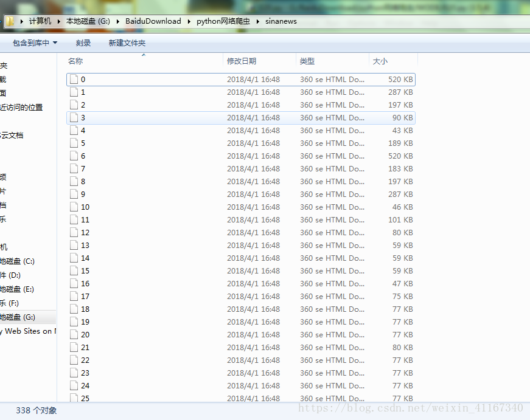
Task: Select file icon of file 0
Action: point(74,80)
